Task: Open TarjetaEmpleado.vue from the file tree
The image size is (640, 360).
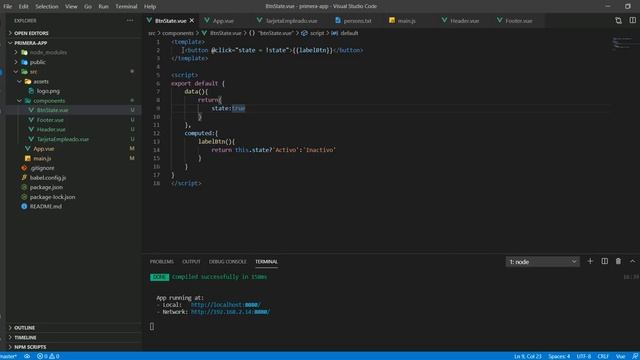Action: pos(62,139)
